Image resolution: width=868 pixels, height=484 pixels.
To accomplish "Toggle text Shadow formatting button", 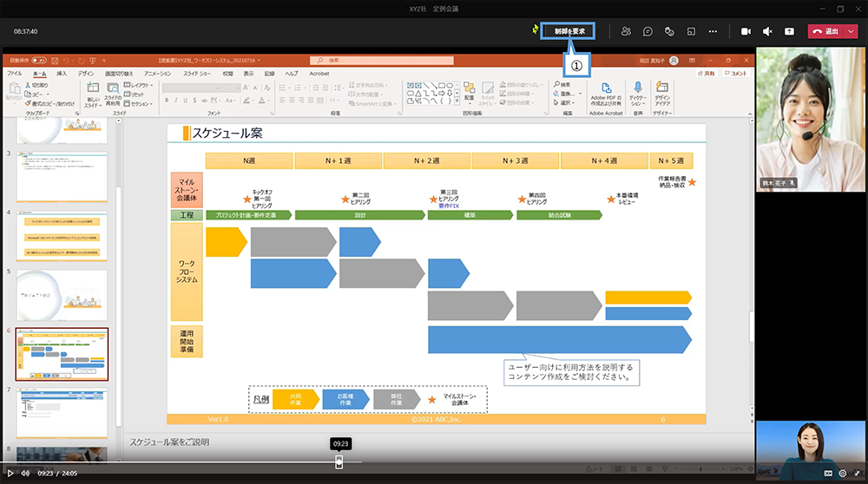I will (194, 100).
